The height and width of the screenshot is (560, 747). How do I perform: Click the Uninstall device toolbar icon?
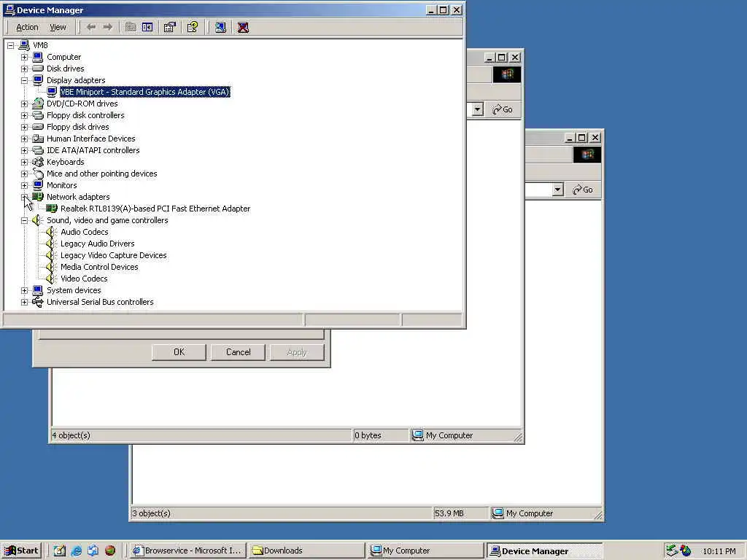coord(243,27)
